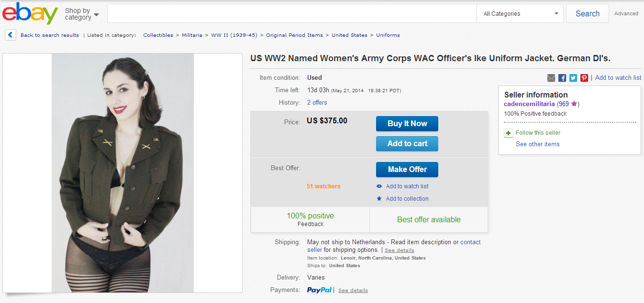Click the green plus follow seller icon

[509, 133]
